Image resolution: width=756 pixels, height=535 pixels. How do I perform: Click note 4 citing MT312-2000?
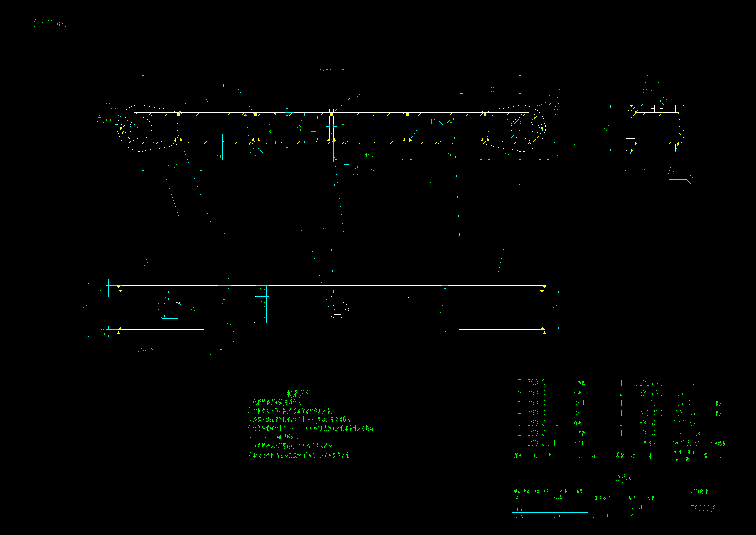[x=311, y=429]
